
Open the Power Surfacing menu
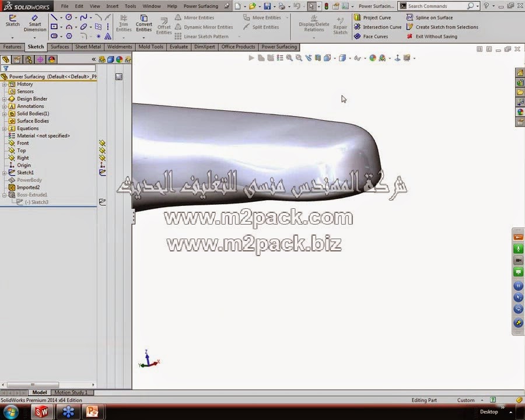201,6
